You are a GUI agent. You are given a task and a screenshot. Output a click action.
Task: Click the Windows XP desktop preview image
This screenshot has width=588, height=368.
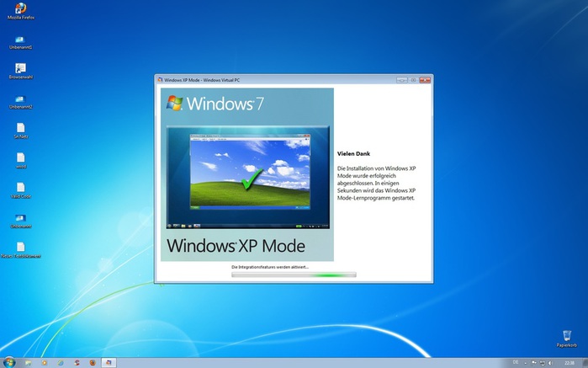[x=250, y=172]
